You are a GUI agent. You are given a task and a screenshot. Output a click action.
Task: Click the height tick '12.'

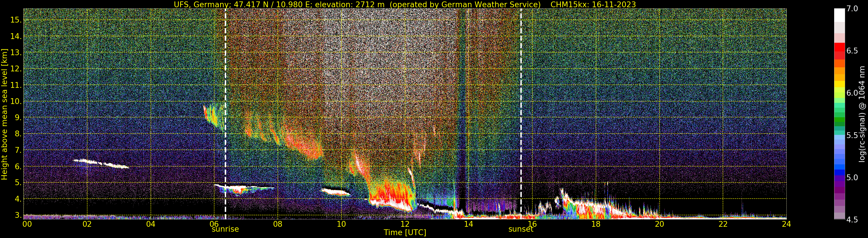16,69
